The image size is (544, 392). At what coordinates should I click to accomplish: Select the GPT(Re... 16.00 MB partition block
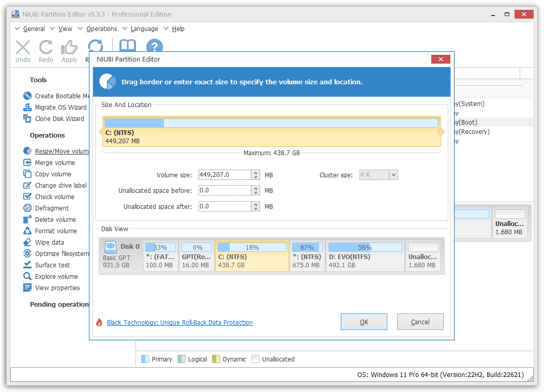(197, 256)
